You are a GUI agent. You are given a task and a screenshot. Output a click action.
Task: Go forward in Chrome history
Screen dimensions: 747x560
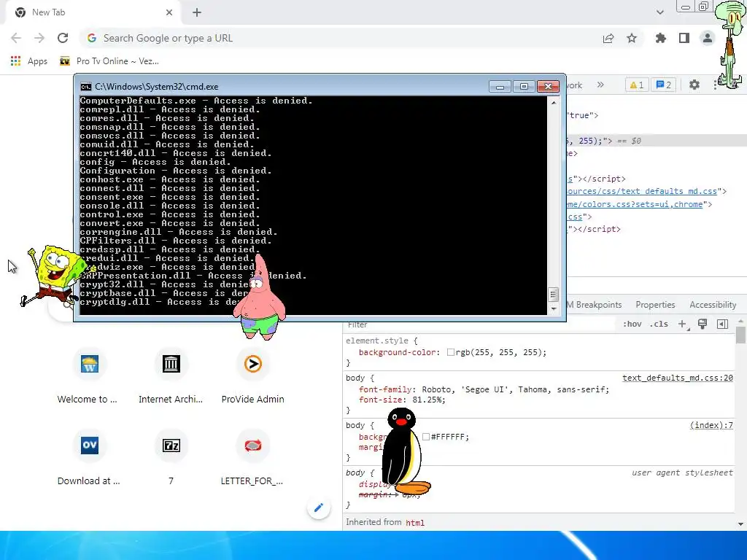point(39,38)
